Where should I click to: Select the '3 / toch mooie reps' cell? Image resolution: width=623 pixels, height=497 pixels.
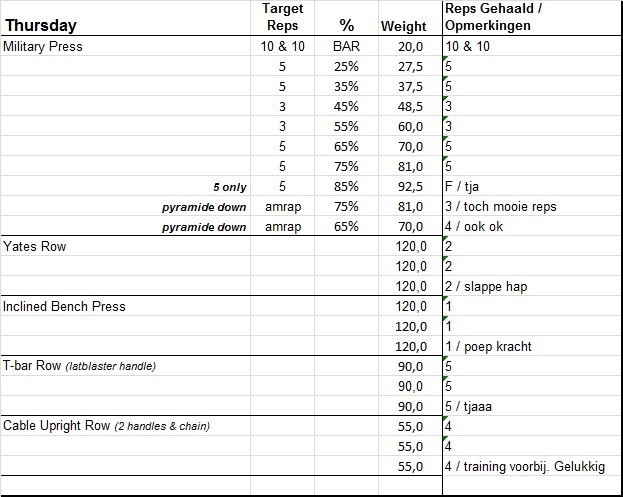[x=499, y=206]
